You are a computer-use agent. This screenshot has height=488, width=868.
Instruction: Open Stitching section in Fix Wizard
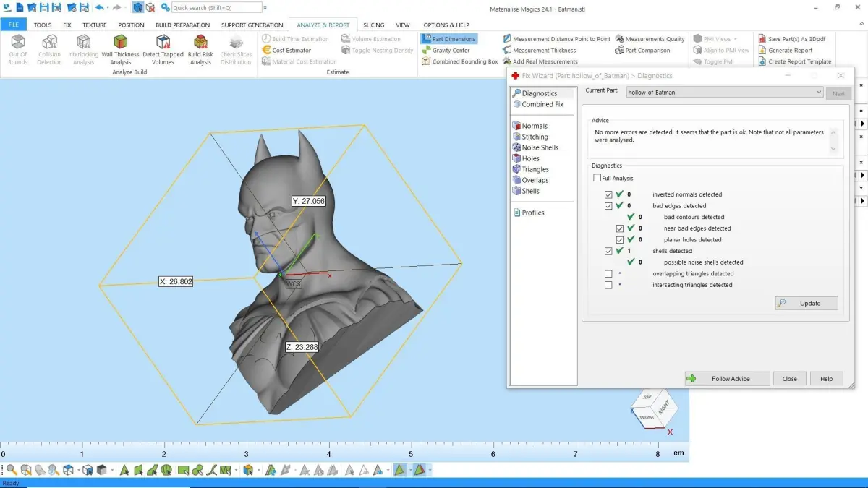click(x=529, y=137)
